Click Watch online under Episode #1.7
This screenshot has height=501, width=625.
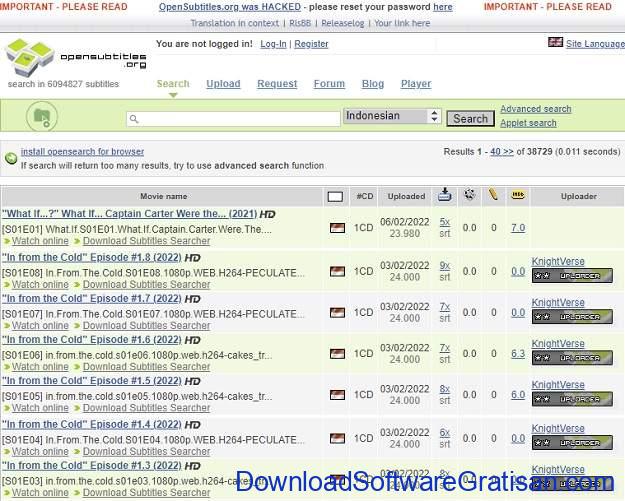(x=40, y=326)
